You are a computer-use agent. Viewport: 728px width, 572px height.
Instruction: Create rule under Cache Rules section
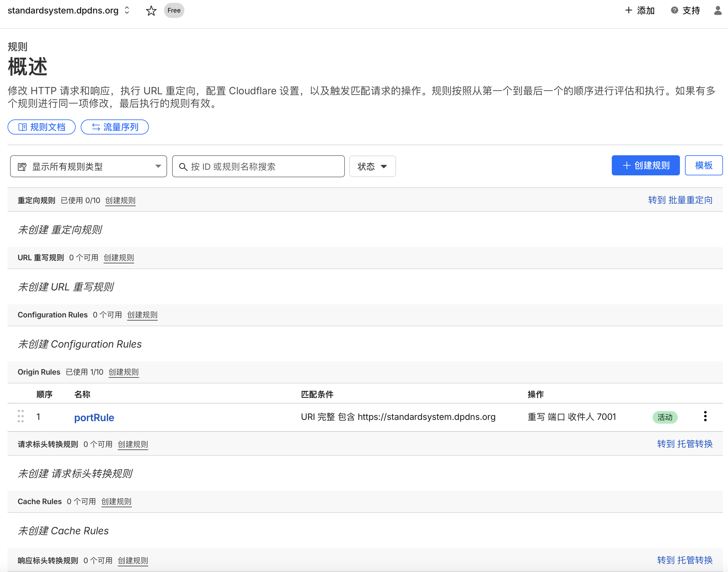[116, 501]
